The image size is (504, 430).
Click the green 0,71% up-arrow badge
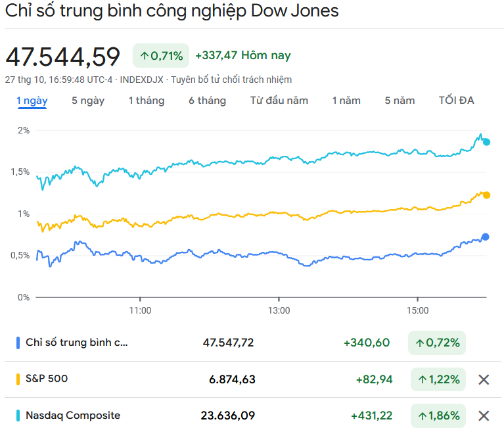click(161, 56)
